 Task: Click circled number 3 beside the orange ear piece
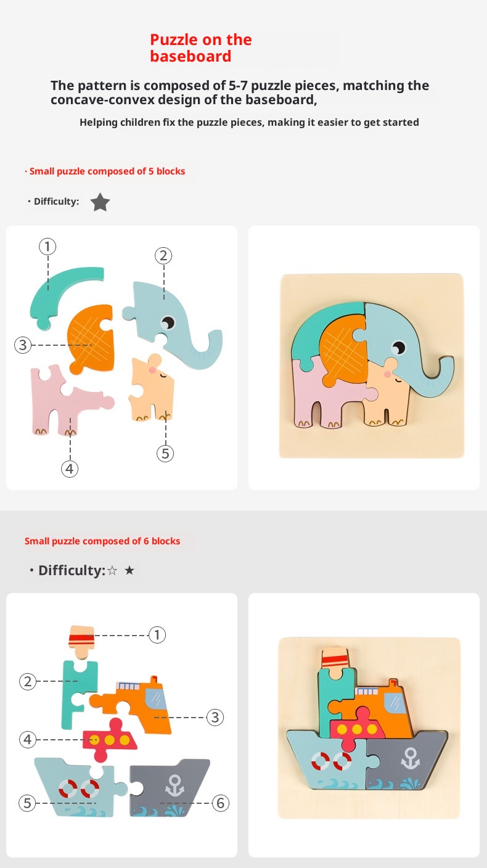coord(23,345)
